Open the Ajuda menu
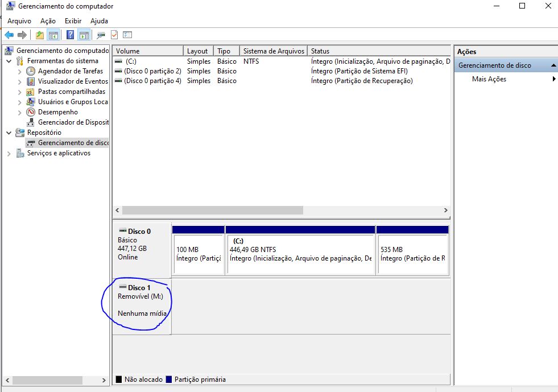The image size is (558, 392). point(99,21)
